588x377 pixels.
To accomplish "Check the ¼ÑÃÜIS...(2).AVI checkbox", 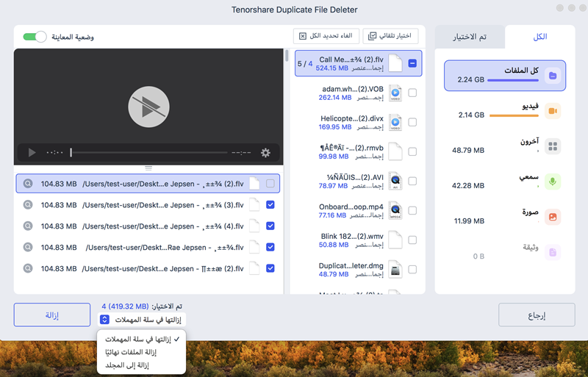I will coord(412,181).
